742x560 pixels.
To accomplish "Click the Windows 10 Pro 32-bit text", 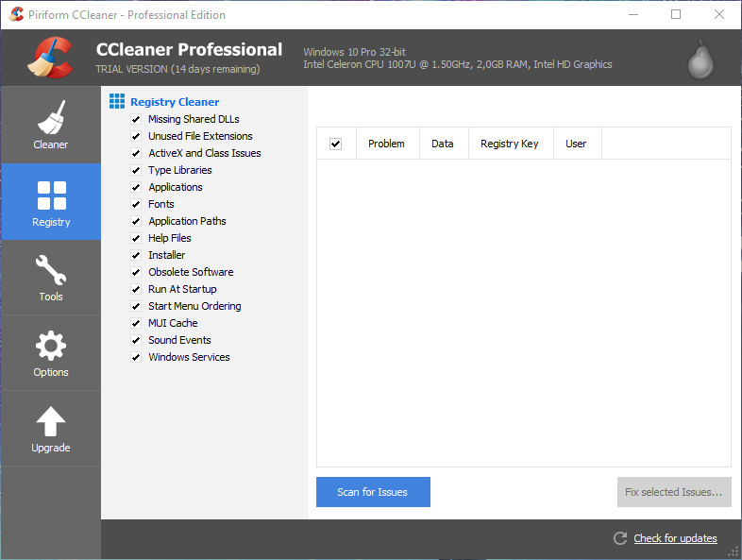I will 354,52.
